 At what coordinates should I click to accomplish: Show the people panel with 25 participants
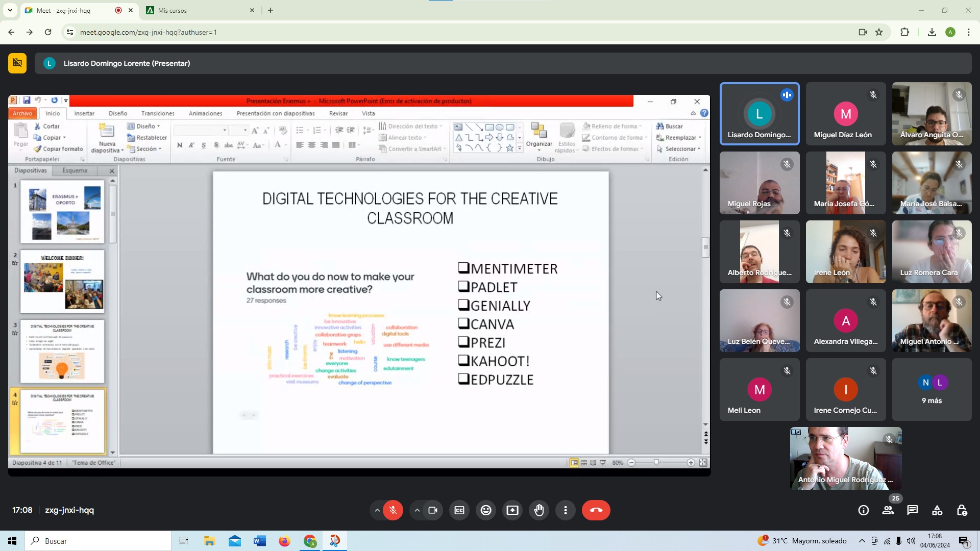point(888,510)
